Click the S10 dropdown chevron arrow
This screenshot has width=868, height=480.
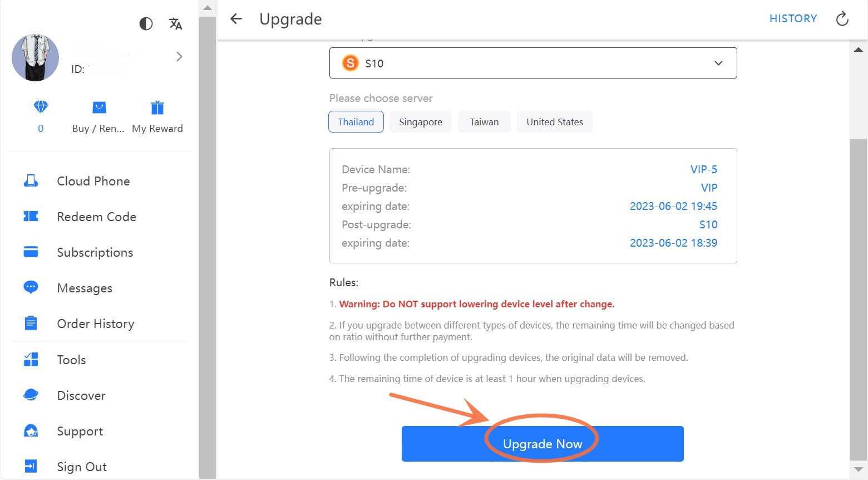pyautogui.click(x=718, y=63)
